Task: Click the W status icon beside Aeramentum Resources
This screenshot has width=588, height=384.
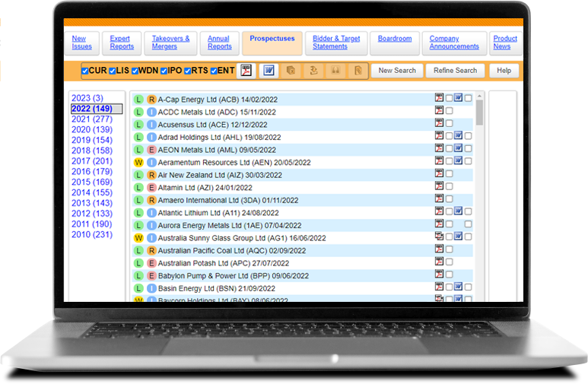Action: 138,163
